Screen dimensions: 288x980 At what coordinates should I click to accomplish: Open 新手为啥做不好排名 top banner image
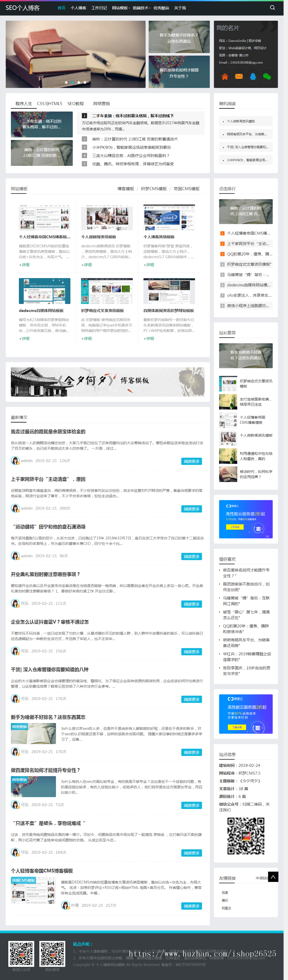(x=179, y=37)
